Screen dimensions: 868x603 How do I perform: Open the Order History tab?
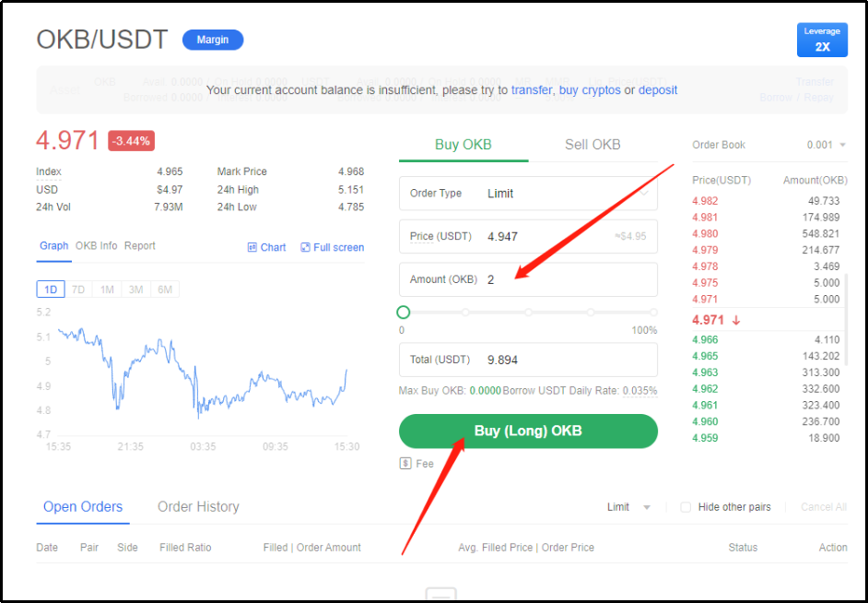point(198,507)
